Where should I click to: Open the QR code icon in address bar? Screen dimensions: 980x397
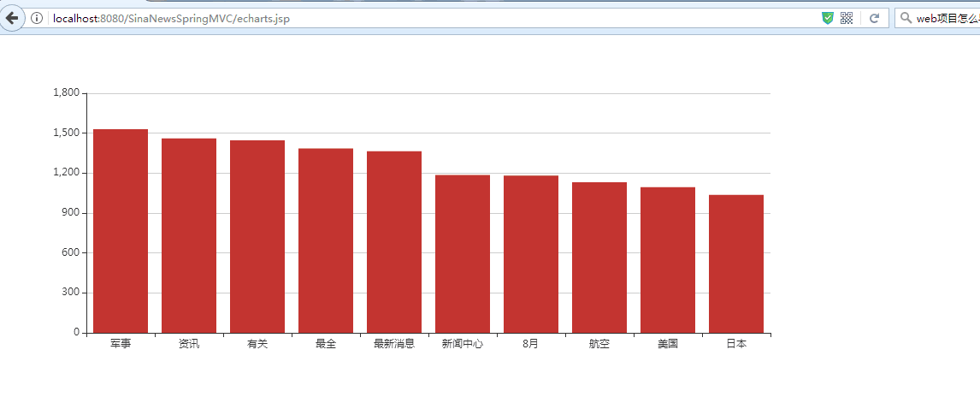tap(847, 18)
